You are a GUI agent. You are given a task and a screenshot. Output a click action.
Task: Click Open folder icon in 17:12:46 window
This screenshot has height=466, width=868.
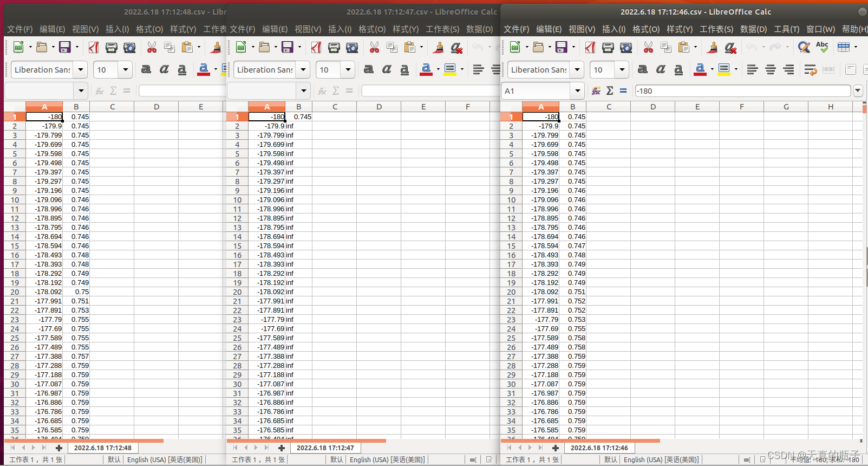[x=538, y=47]
